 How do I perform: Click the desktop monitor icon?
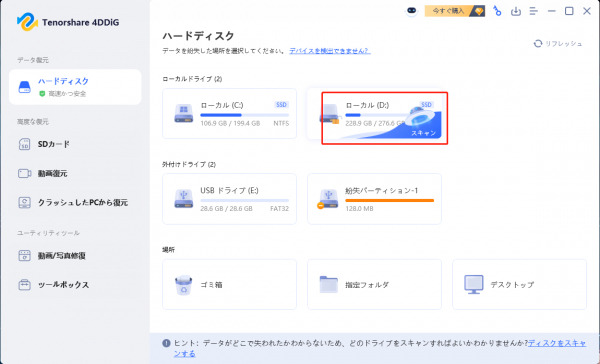tap(474, 284)
